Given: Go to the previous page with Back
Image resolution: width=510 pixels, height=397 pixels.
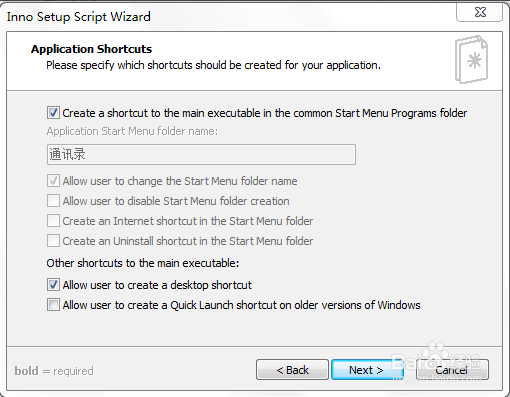Looking at the screenshot, I should pyautogui.click(x=292, y=370).
